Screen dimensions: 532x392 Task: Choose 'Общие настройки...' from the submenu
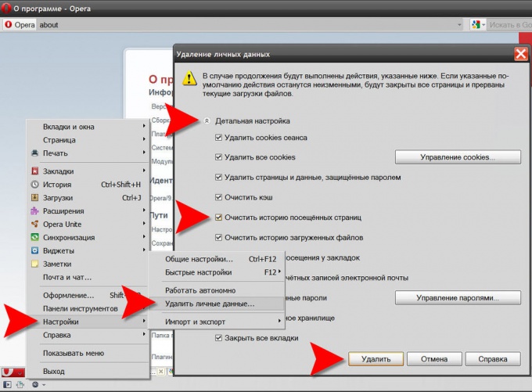click(x=199, y=259)
